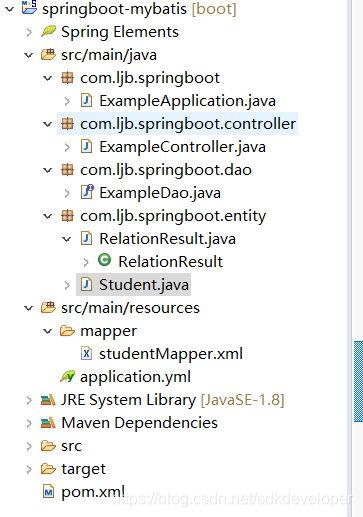
Task: Collapse the src/main/java folder
Action: 29,55
